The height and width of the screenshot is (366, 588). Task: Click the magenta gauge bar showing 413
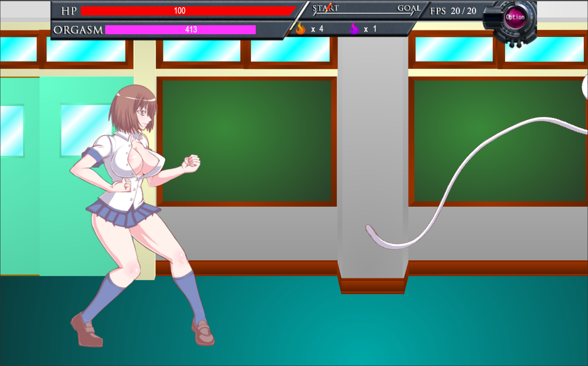pyautogui.click(x=180, y=30)
